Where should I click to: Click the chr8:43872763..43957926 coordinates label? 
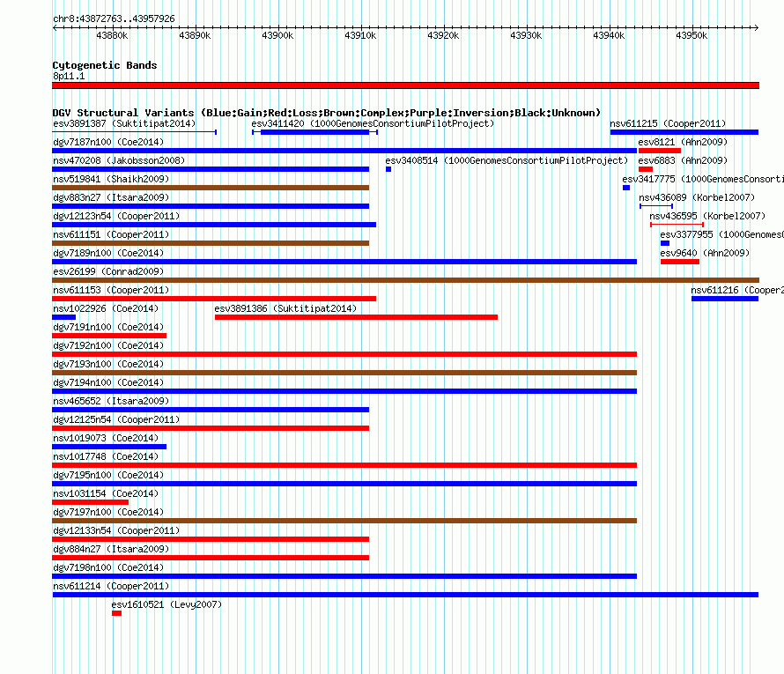coord(114,19)
